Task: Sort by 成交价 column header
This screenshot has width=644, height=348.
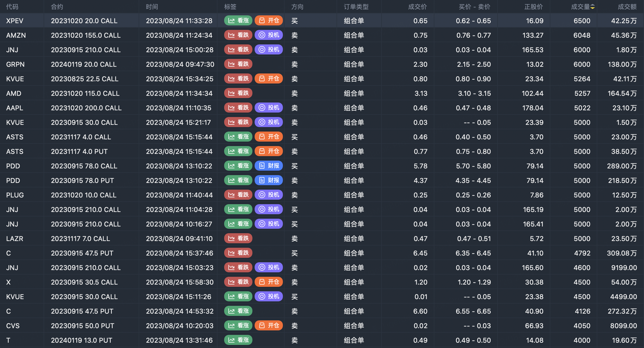Action: [x=417, y=7]
